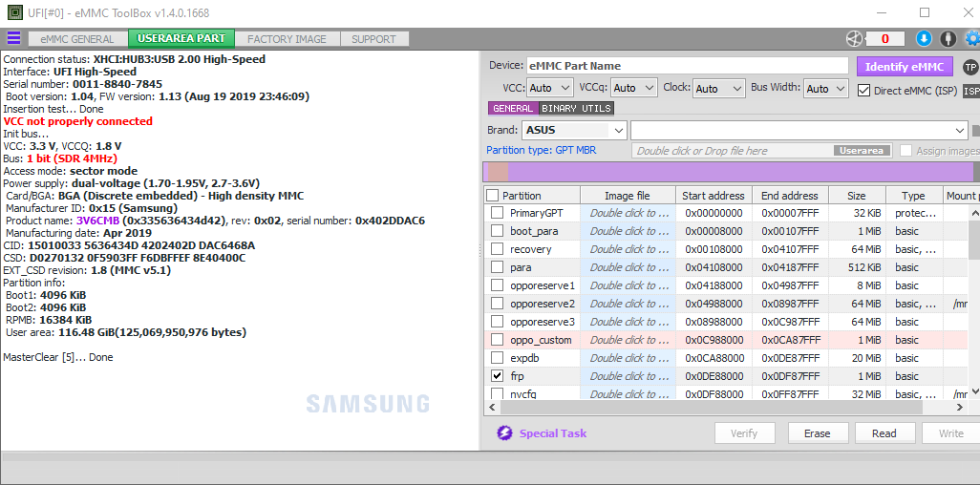This screenshot has width=980, height=485.
Task: Click the Special Task gear icon
Action: (504, 433)
